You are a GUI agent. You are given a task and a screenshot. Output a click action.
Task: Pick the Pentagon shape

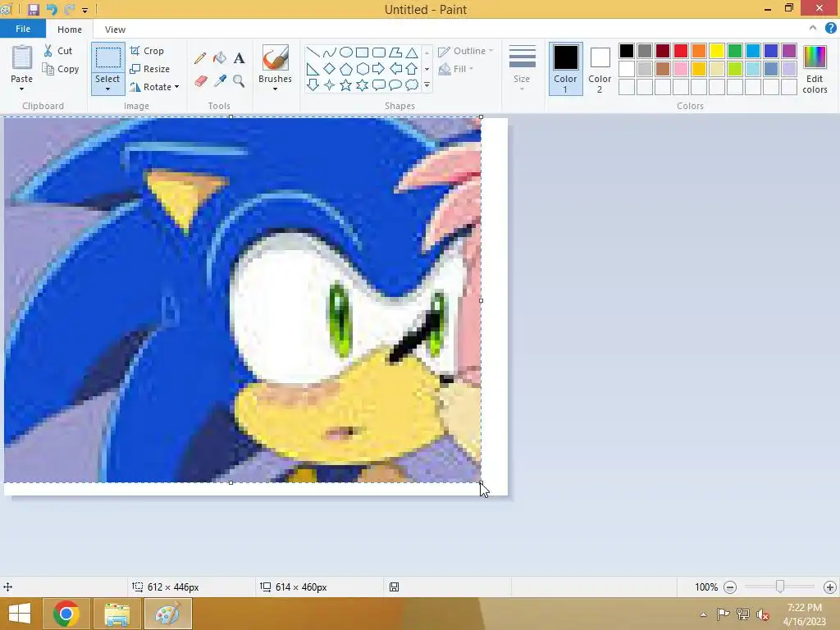coord(346,69)
